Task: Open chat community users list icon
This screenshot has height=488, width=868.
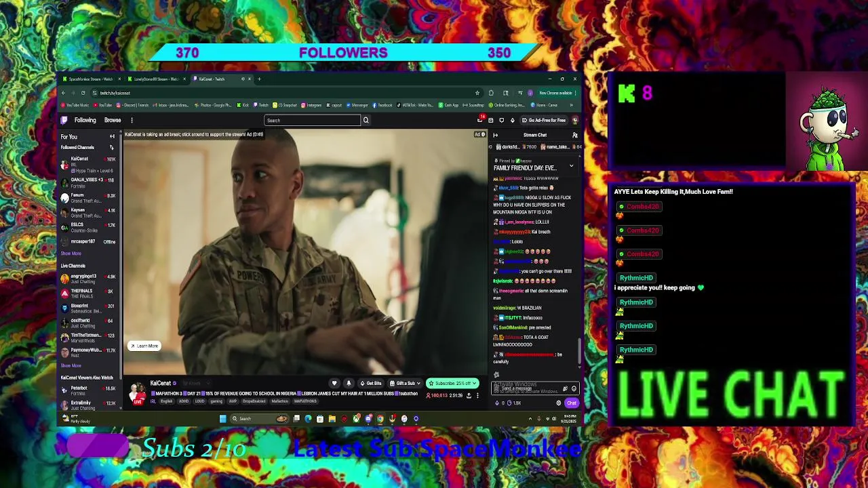Action: pos(574,135)
